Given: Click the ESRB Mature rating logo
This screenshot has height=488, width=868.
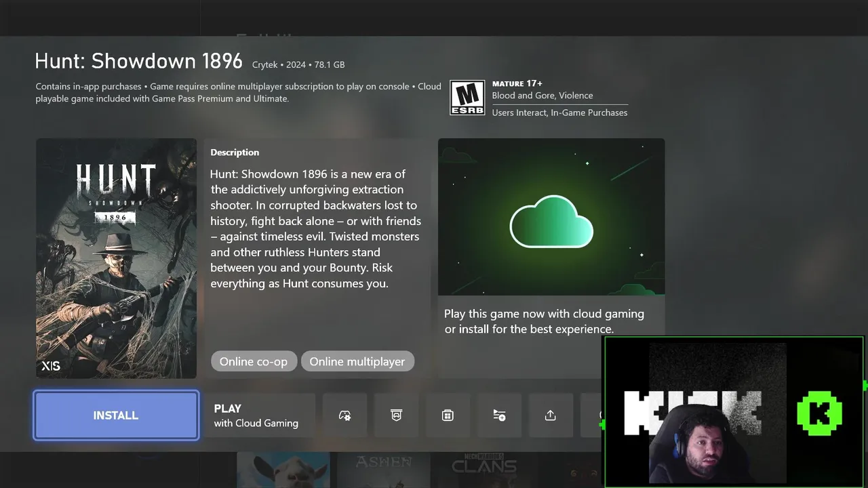Looking at the screenshot, I should coord(467,98).
